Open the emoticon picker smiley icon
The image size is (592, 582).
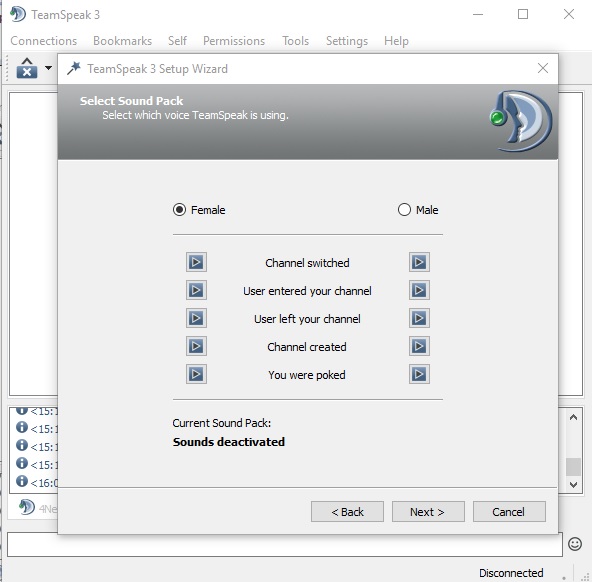(x=575, y=544)
